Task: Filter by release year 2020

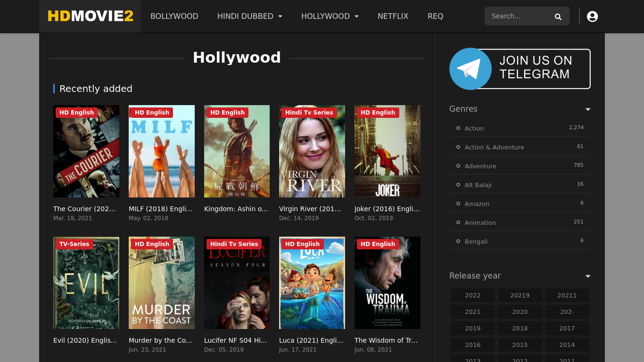Action: click(x=520, y=312)
